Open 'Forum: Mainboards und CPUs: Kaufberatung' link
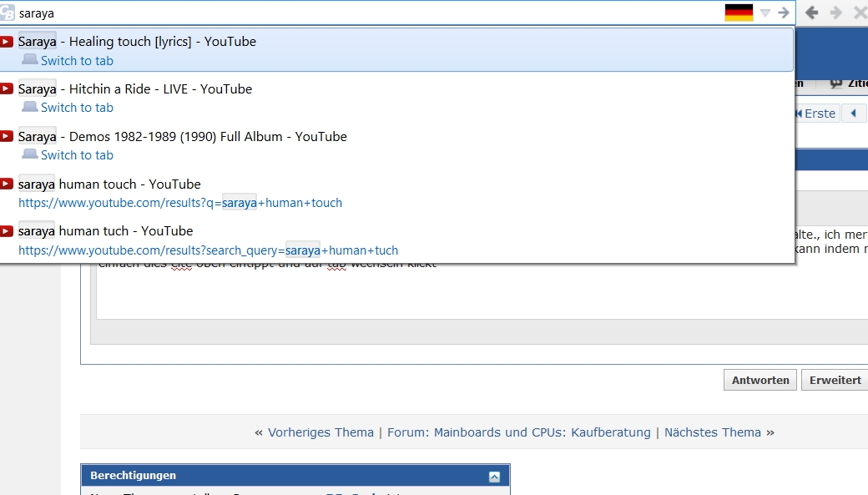 (x=518, y=432)
